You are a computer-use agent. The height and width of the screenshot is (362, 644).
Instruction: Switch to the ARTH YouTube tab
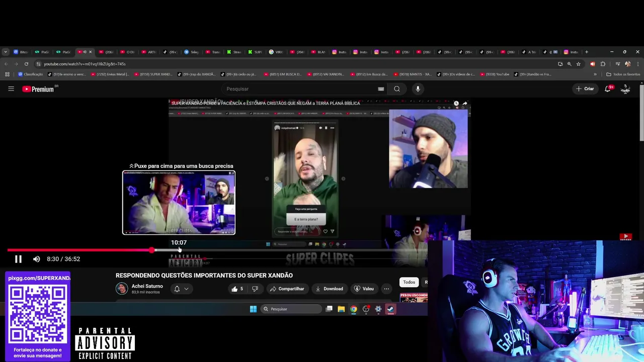pyautogui.click(x=149, y=52)
